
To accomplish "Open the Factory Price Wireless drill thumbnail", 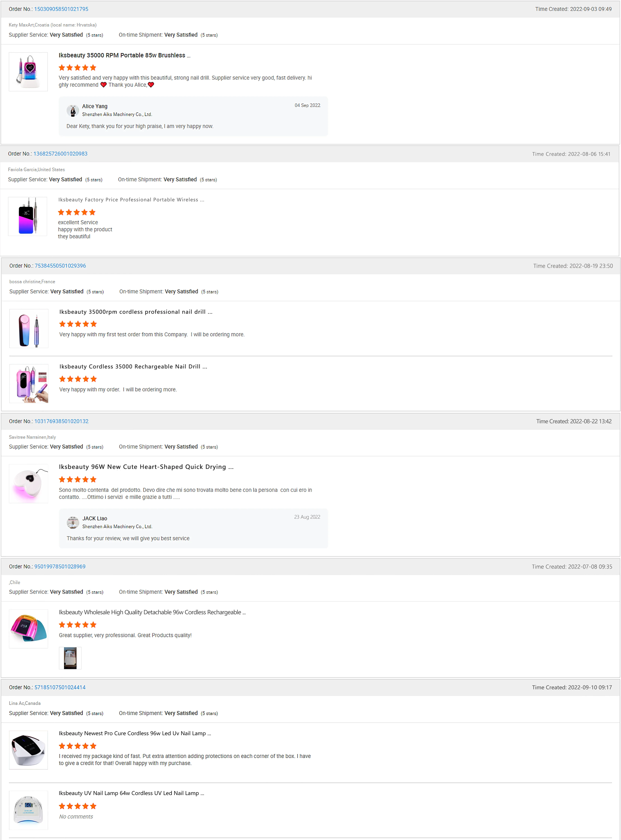I will pyautogui.click(x=27, y=217).
